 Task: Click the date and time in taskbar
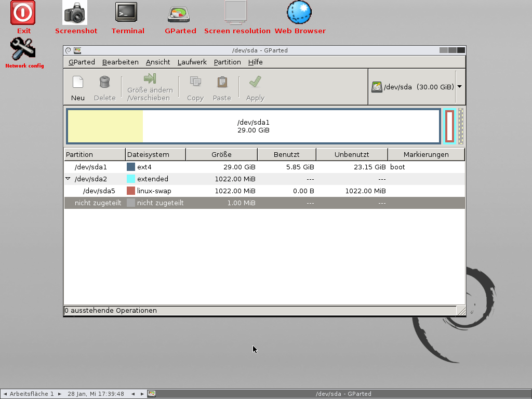pyautogui.click(x=96, y=394)
